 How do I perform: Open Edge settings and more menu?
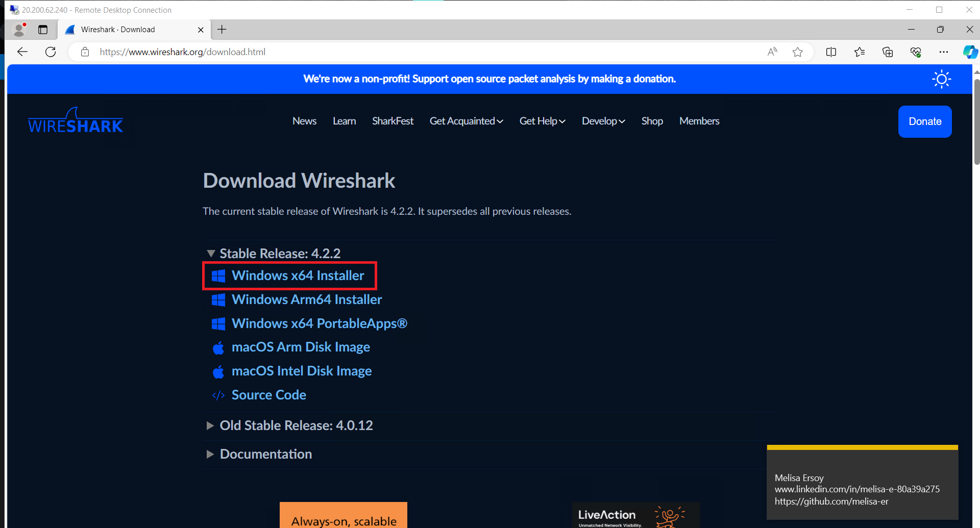pyautogui.click(x=944, y=52)
